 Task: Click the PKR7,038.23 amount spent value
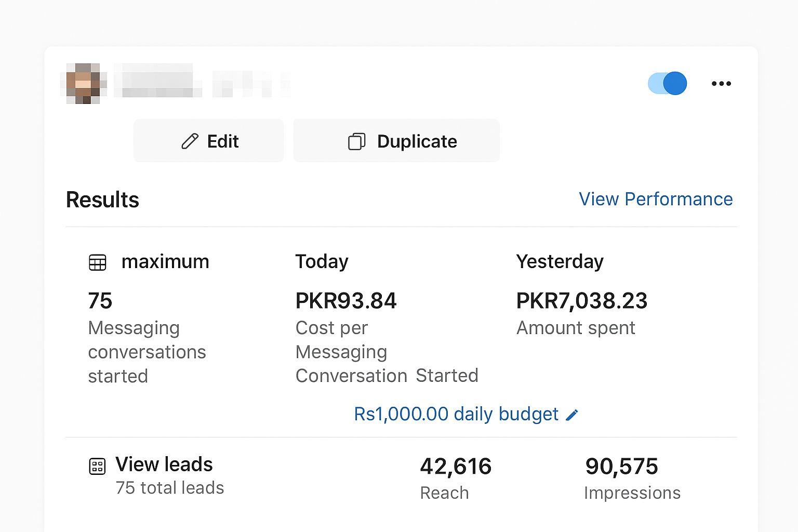coord(581,301)
